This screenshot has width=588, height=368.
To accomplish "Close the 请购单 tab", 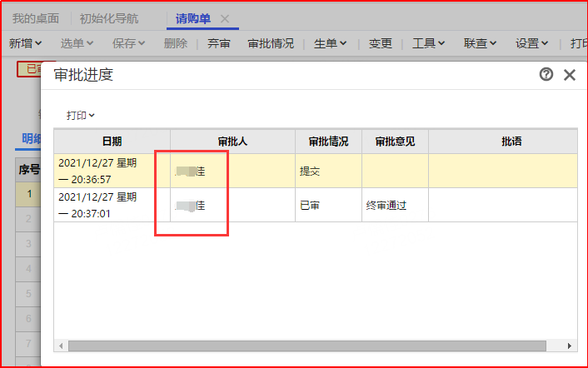I will [225, 19].
